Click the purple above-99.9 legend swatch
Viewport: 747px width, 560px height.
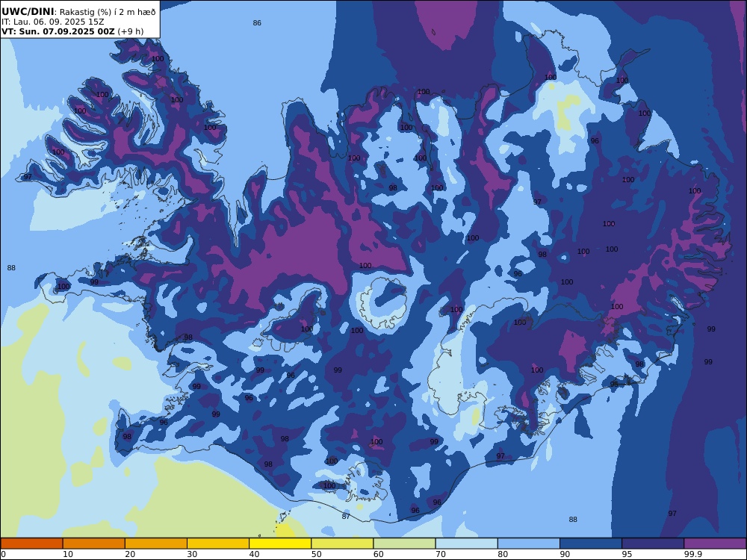[715, 544]
